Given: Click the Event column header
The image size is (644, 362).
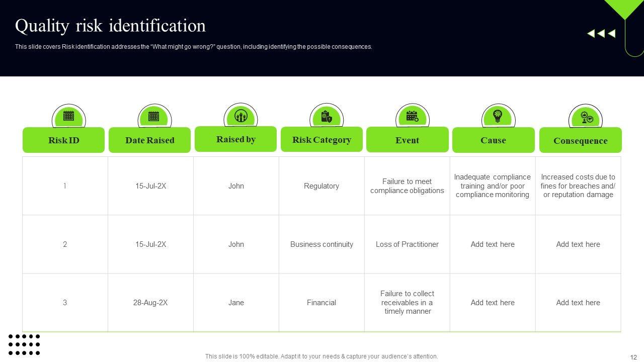Looking at the screenshot, I should [407, 140].
